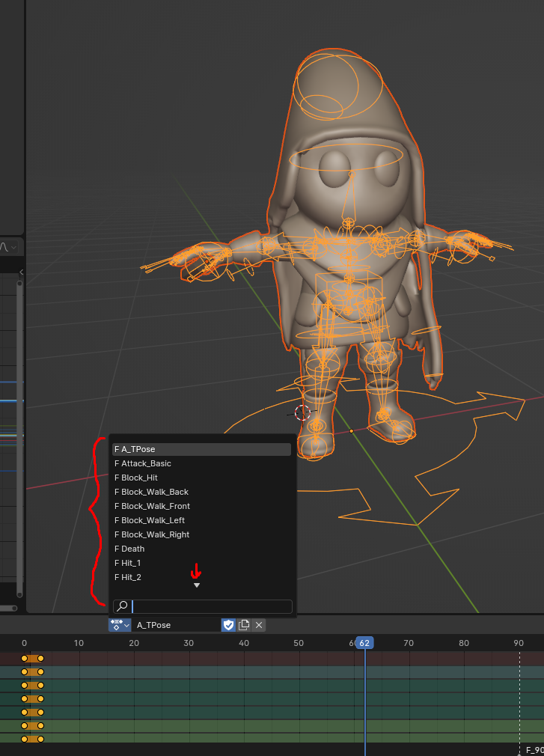The height and width of the screenshot is (756, 544).
Task: Pick the F Hit_1 action
Action: click(201, 563)
